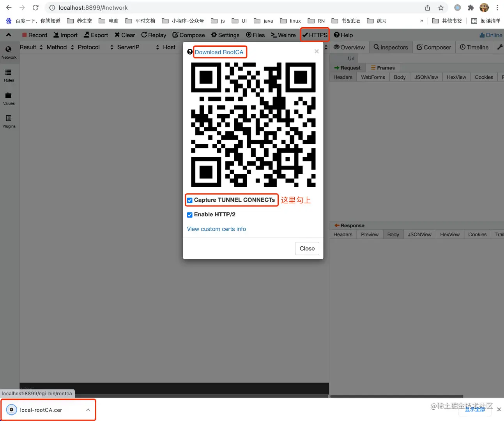Reload the page in browser
This screenshot has height=421, width=504.
(x=35, y=8)
